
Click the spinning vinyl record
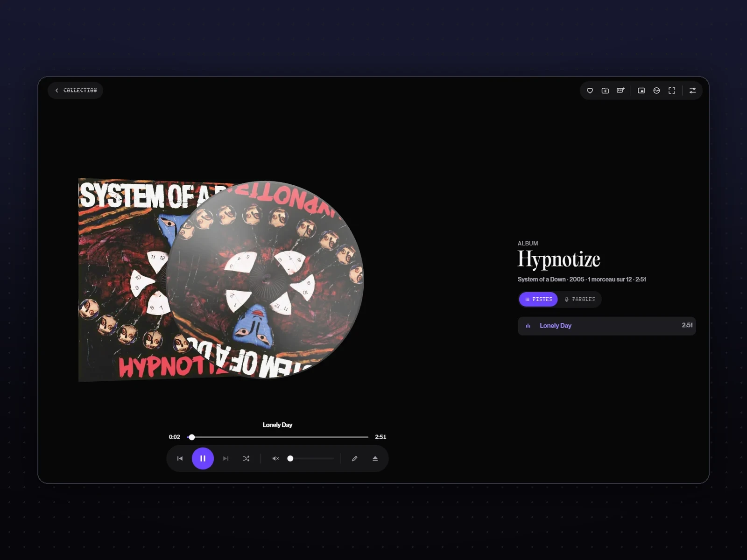point(265,280)
